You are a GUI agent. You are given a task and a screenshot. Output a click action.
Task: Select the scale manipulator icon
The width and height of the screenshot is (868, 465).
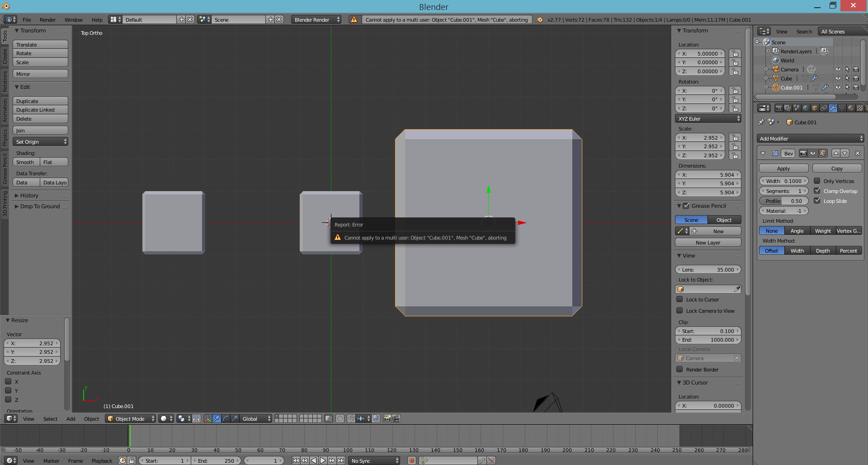pyautogui.click(x=235, y=418)
